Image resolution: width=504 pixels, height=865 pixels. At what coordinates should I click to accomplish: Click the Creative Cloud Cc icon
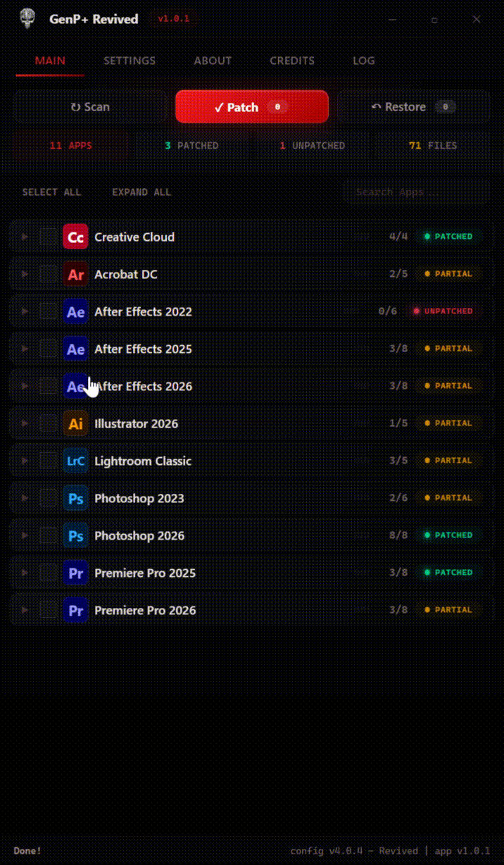pos(75,237)
